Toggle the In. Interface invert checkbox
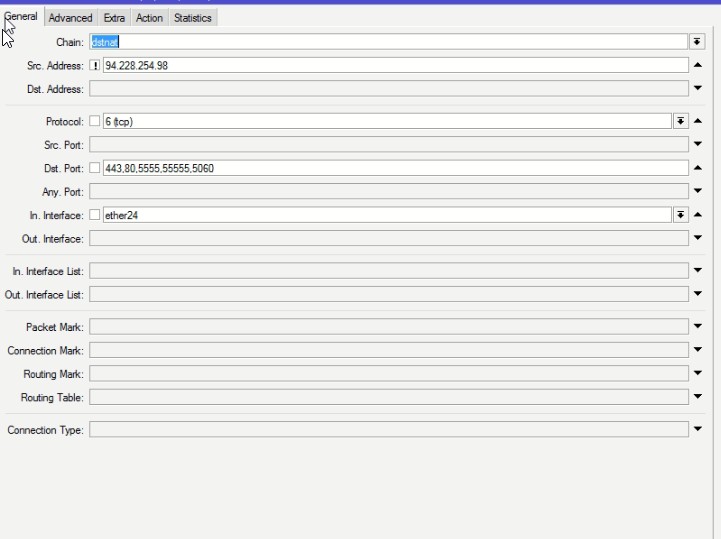This screenshot has height=539, width=721. (95, 215)
